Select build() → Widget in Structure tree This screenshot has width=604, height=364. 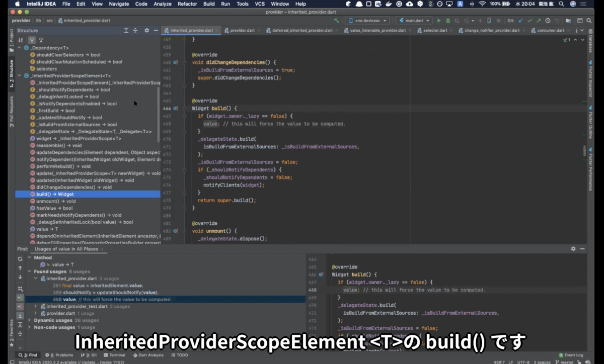[88, 194]
